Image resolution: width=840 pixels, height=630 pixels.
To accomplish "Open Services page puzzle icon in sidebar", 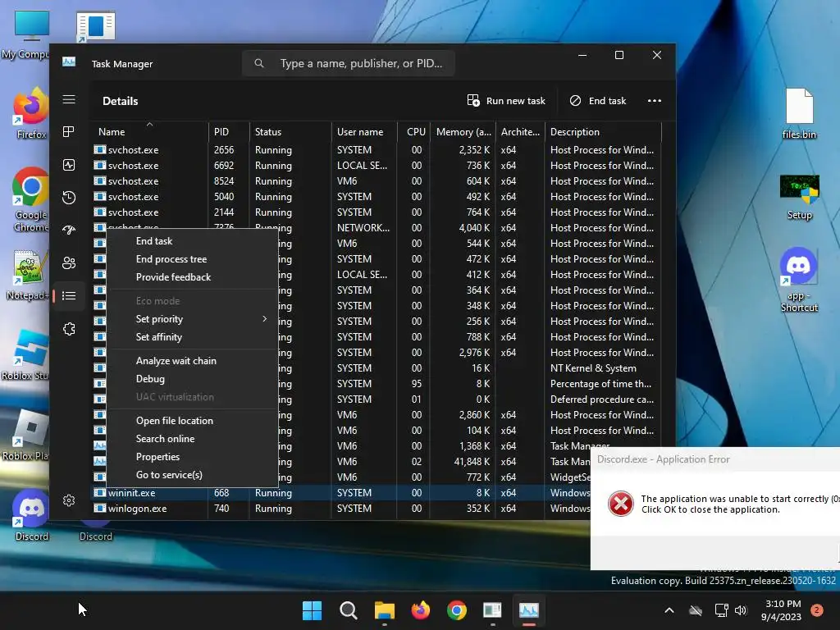I will [69, 329].
